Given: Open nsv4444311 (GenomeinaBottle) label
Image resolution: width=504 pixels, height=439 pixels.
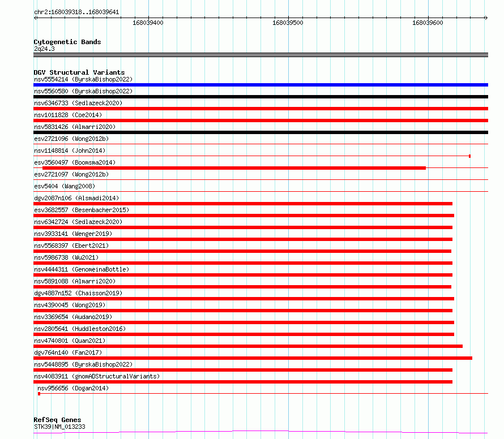Looking at the screenshot, I should point(82,269).
